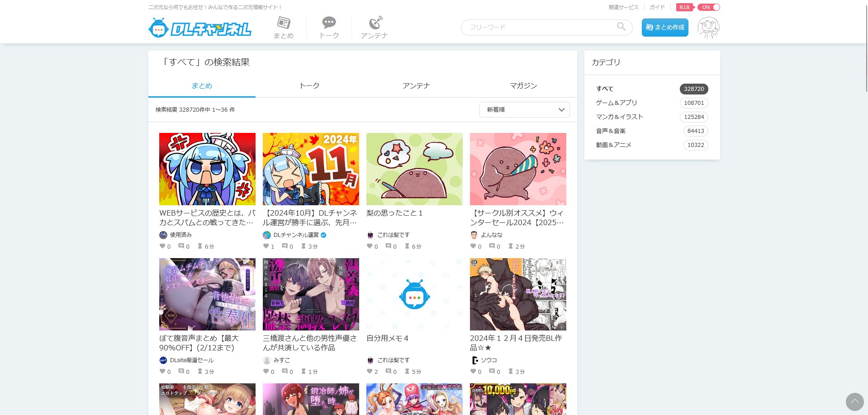Open the ガイド link

(657, 7)
